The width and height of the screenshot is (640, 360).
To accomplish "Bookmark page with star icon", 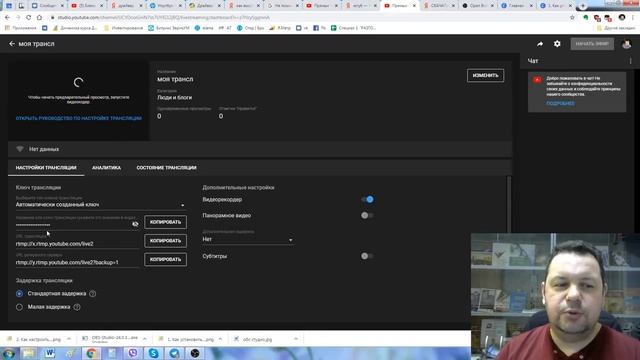I will pos(572,18).
